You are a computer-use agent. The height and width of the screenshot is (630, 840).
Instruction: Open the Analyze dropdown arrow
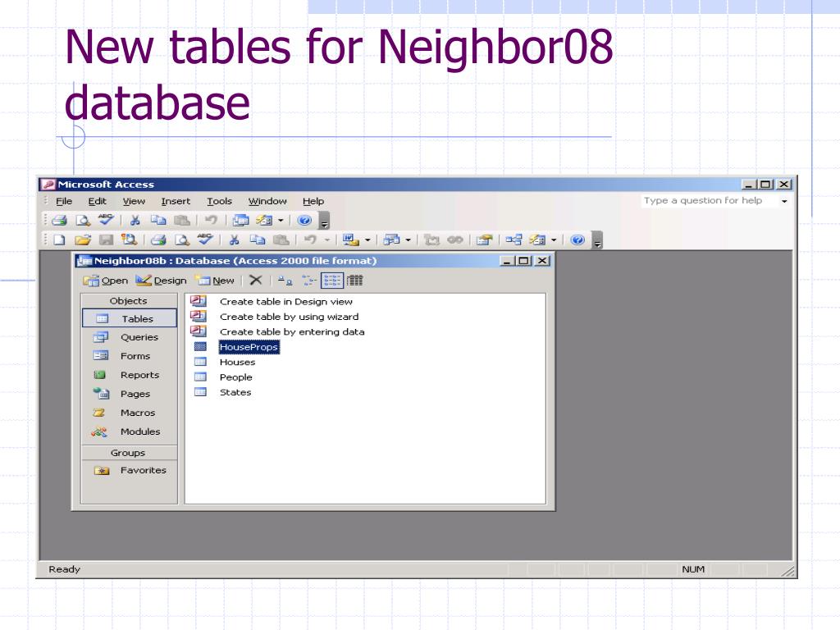409,240
